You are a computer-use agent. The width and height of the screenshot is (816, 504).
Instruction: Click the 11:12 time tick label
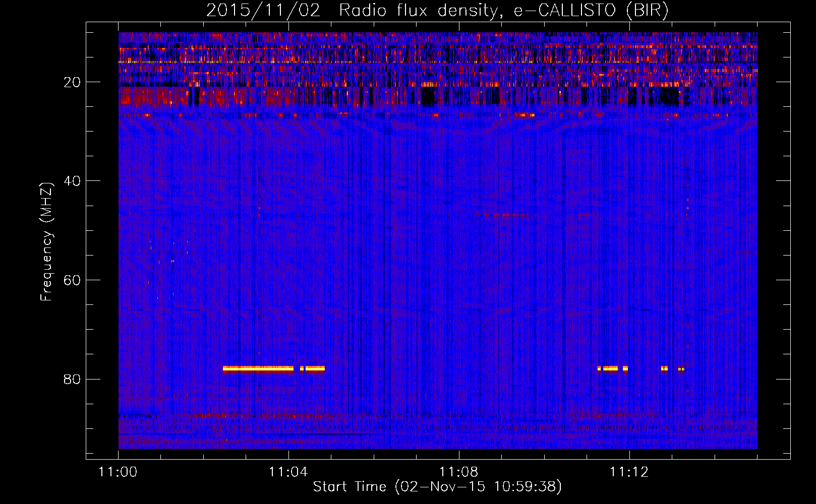629,472
